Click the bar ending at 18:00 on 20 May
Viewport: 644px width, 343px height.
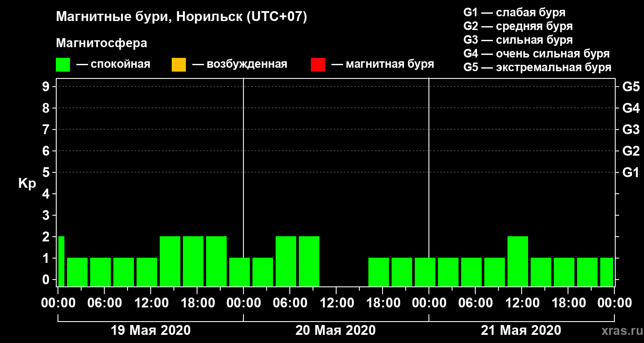click(379, 272)
